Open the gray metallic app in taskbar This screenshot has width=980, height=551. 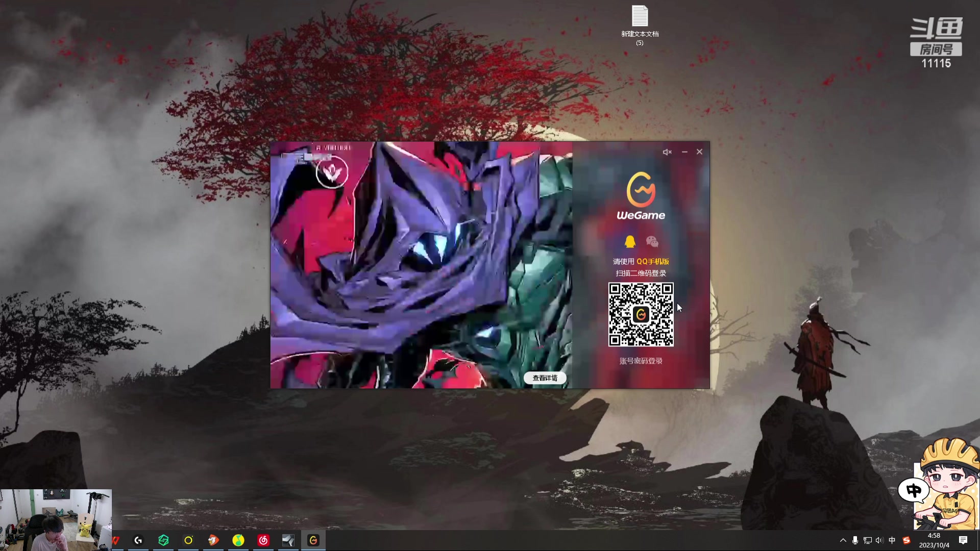(288, 540)
